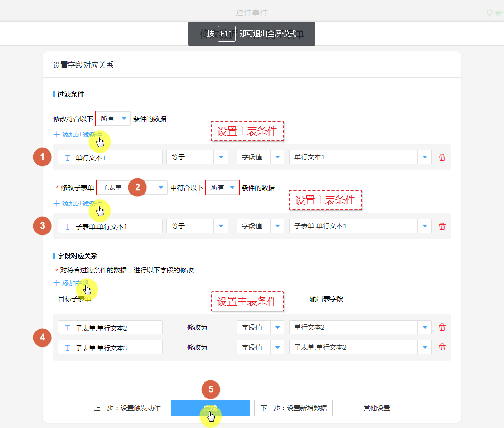Go to 上一步：设置触发动作

click(127, 408)
